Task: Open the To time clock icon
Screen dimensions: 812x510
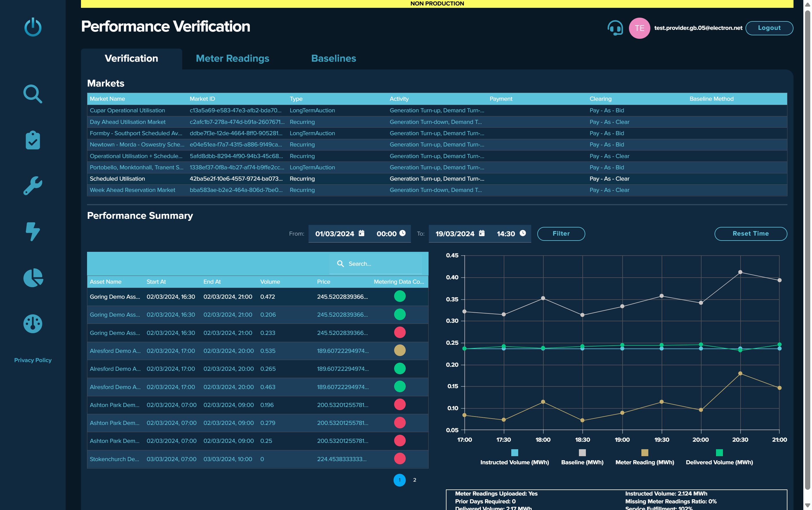Action: (523, 233)
